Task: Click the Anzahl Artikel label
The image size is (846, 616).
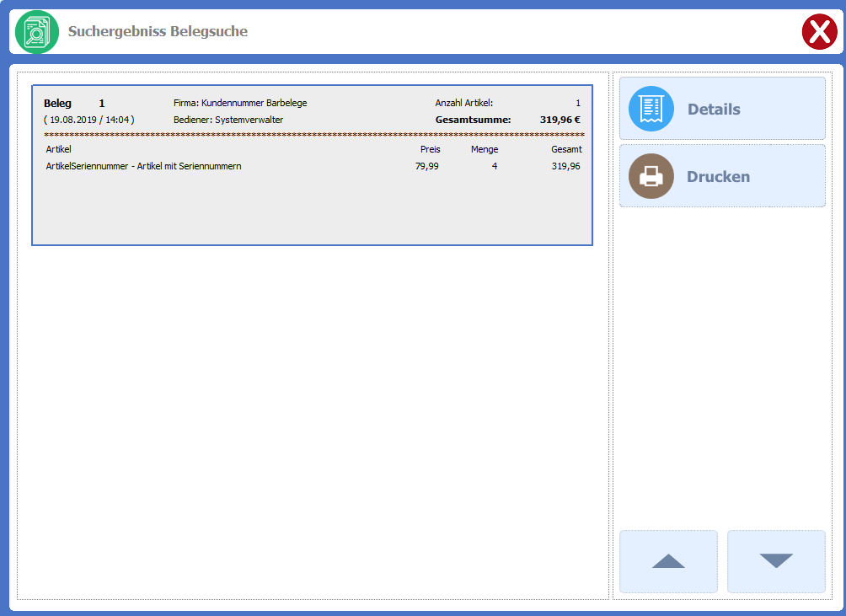Action: click(463, 103)
